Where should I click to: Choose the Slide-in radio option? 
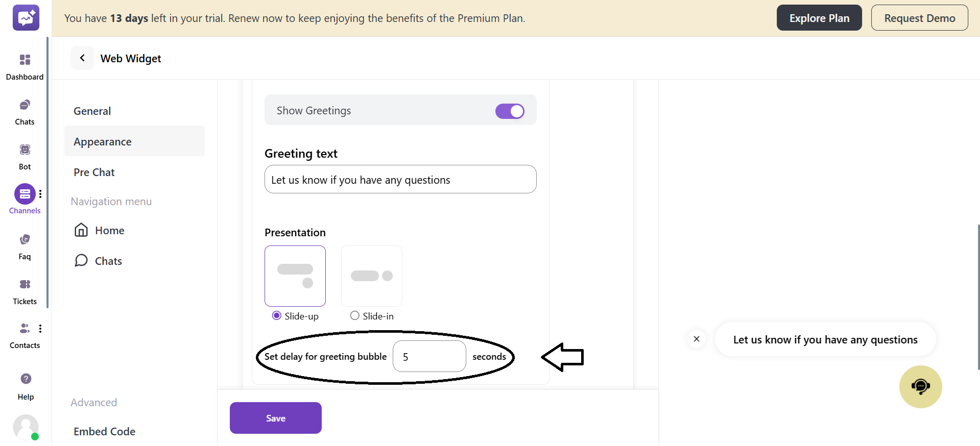click(x=355, y=315)
